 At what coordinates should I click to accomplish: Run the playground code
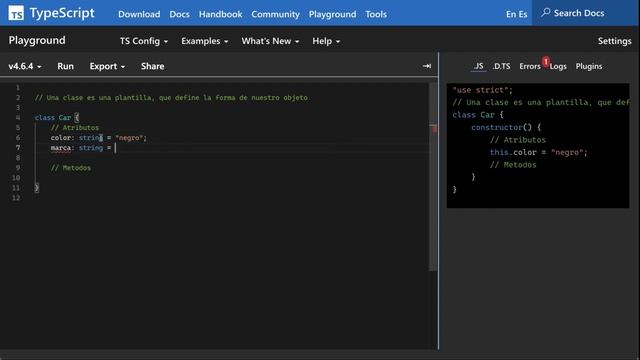[65, 66]
